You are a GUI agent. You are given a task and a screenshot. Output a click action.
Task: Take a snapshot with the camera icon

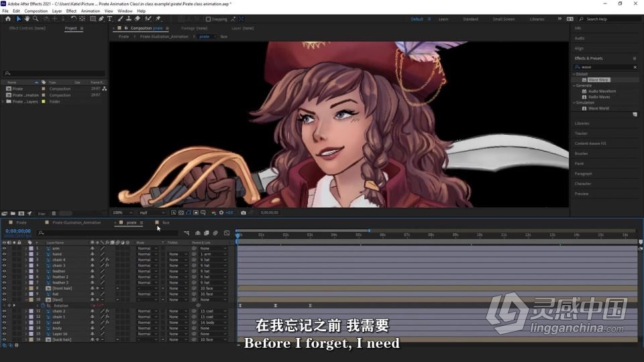coord(244,213)
